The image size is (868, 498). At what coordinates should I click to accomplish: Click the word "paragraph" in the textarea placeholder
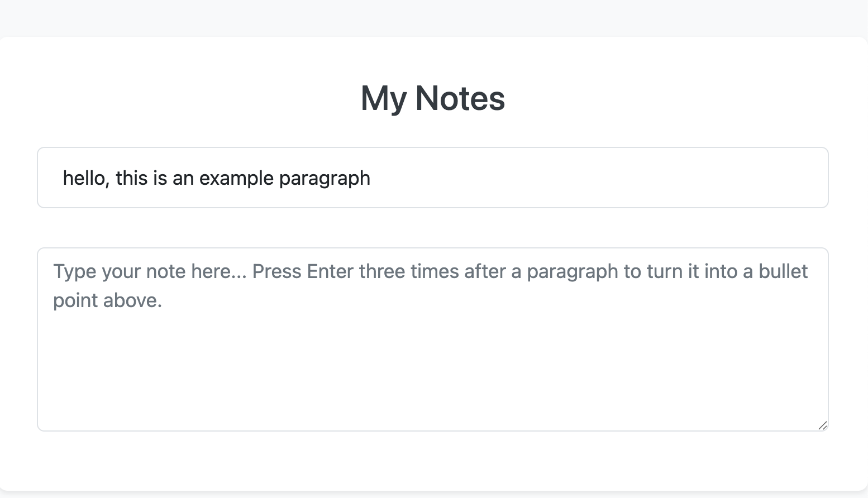(x=573, y=271)
